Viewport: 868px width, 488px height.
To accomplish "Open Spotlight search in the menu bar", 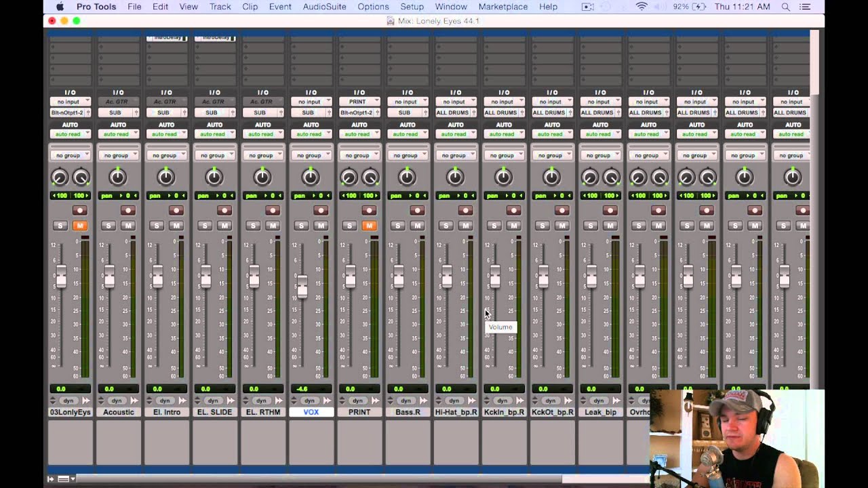I will [785, 7].
